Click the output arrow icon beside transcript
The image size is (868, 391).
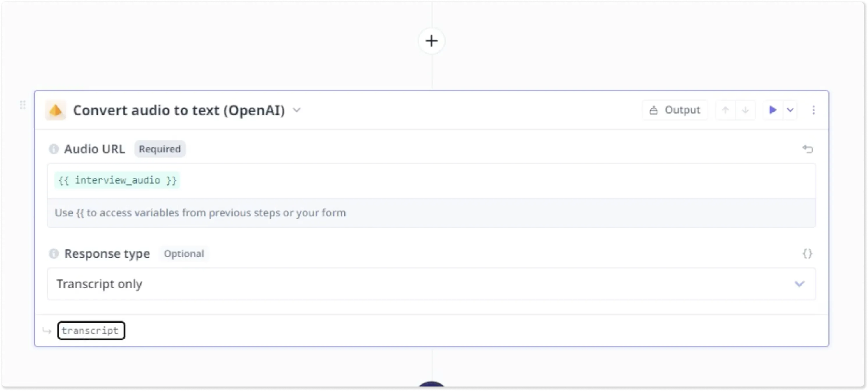[x=47, y=331]
